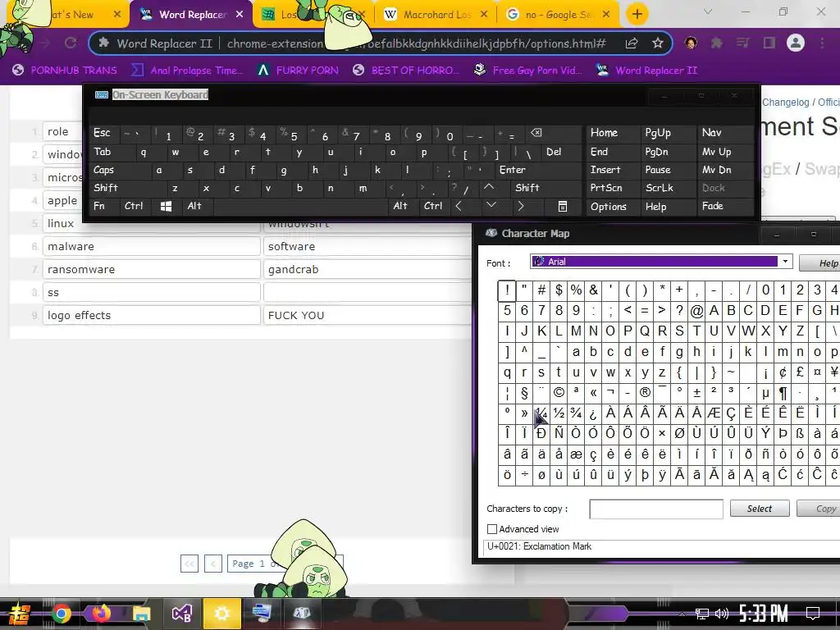
Task: Toggle the Fn key on On-Screen Keyboard
Action: (103, 206)
